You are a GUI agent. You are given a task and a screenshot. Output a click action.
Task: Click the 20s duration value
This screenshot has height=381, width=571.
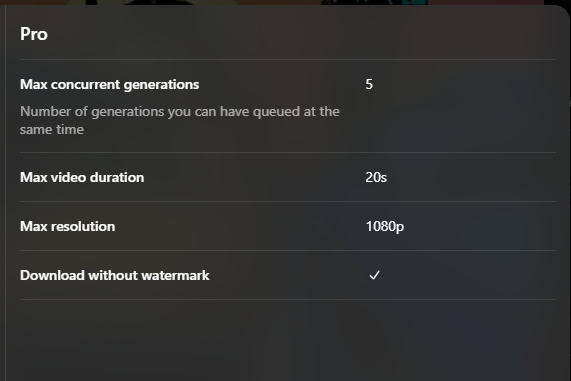click(x=376, y=177)
